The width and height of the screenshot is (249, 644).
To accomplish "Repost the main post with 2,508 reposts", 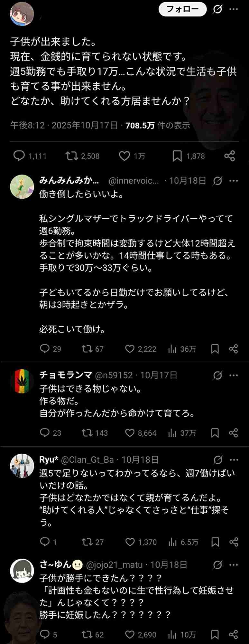I will (71, 156).
